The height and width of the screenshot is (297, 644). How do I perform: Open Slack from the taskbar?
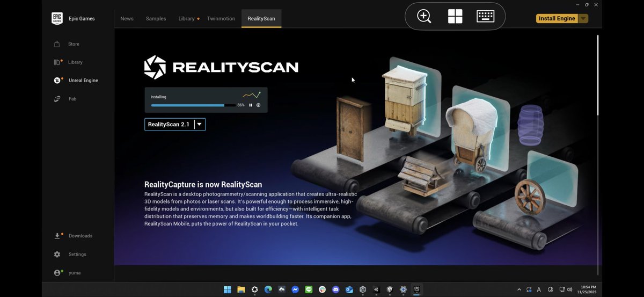pyautogui.click(x=322, y=289)
